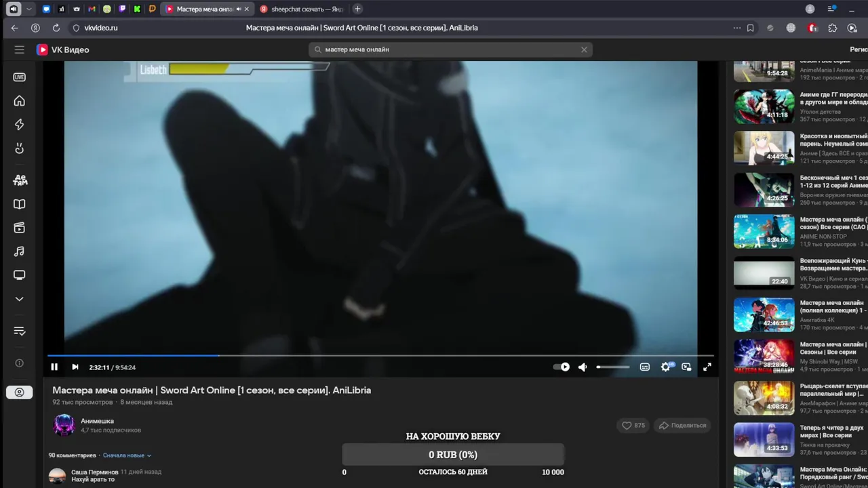
Task: Open the pinned Kick tab
Action: (137, 9)
